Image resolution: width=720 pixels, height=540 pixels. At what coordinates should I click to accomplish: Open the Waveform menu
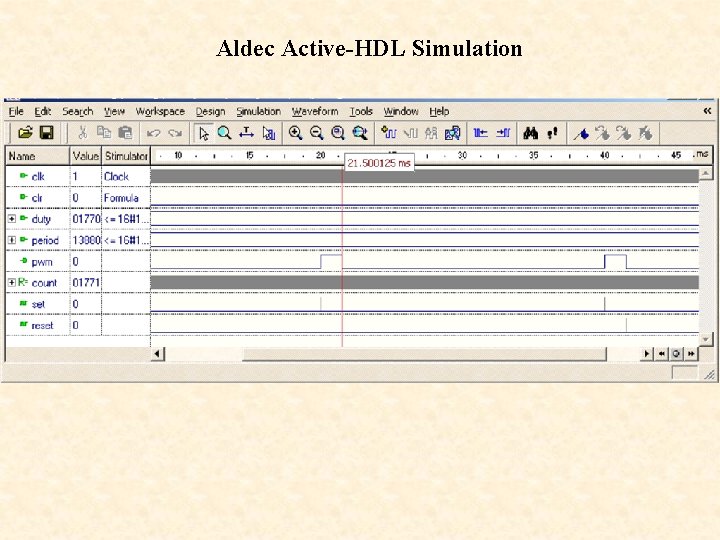(315, 111)
